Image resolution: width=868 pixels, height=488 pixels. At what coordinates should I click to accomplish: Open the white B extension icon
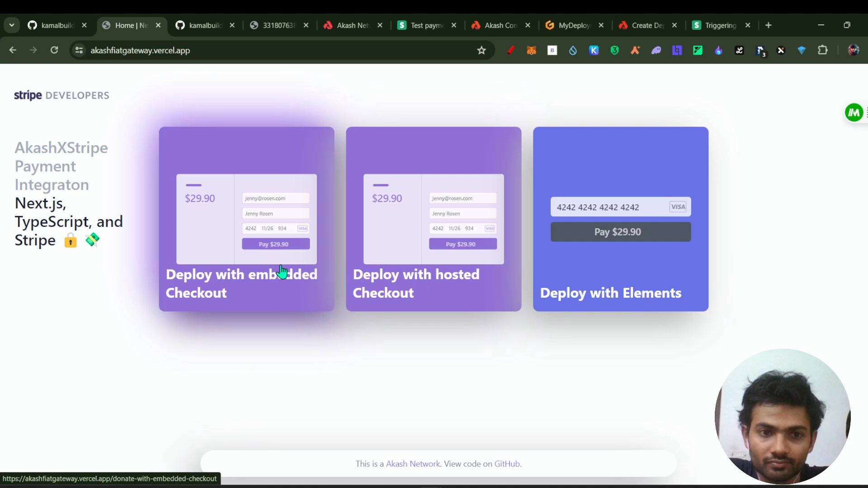click(x=552, y=50)
